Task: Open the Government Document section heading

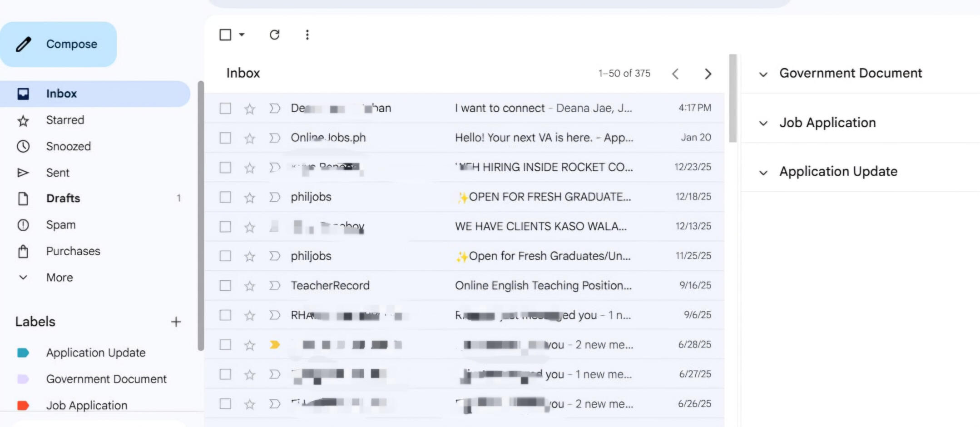Action: coord(851,73)
